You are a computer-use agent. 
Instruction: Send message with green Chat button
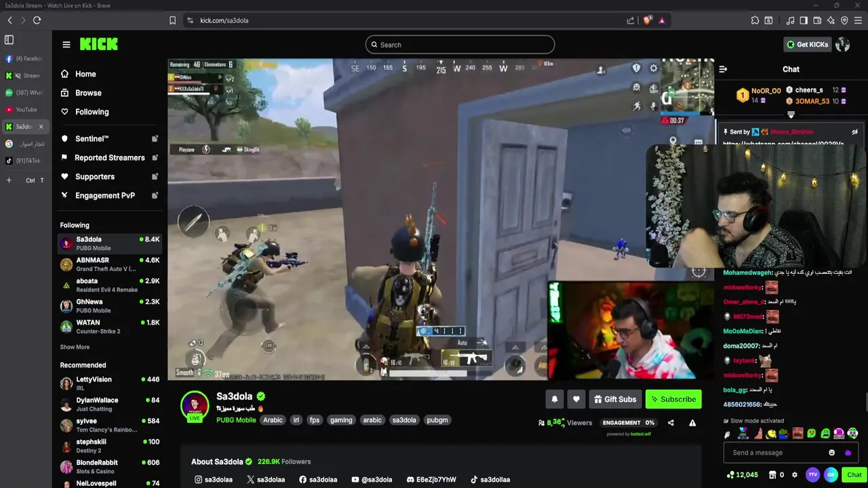tap(854, 475)
